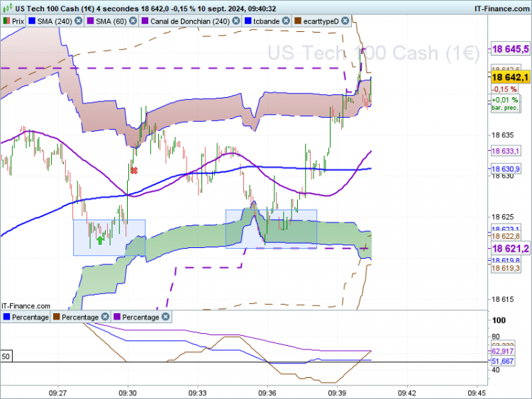Open the purple Percentage indicator label
This screenshot has height=399, width=532.
click(140, 317)
